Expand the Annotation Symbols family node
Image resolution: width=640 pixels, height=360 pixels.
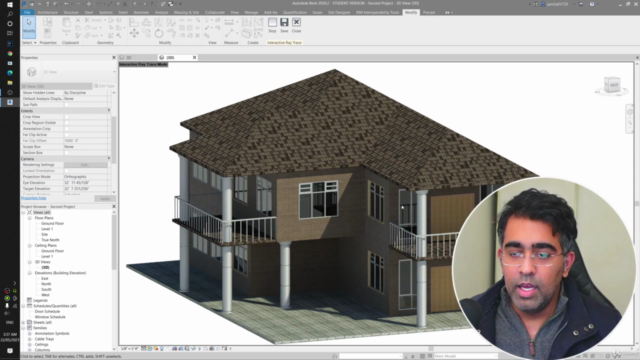[30, 333]
